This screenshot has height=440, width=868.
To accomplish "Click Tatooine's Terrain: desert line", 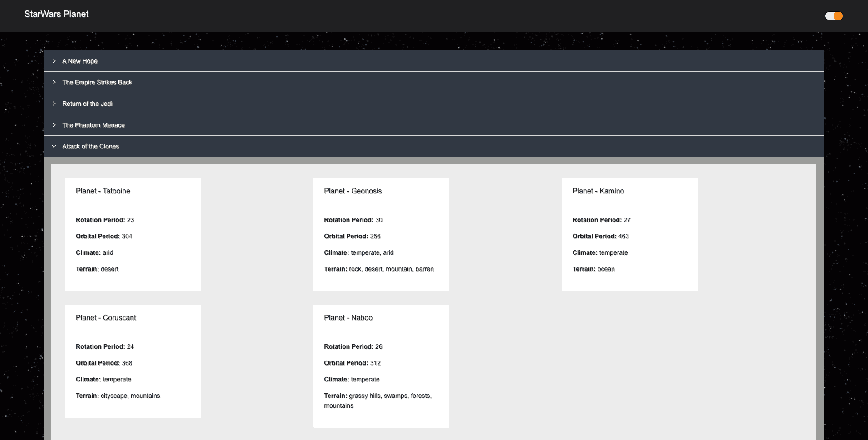I will 97,269.
